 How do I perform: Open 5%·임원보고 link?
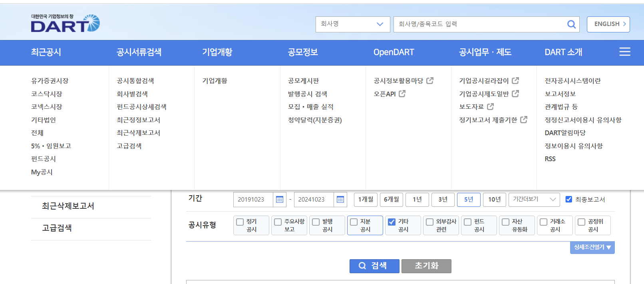coord(51,146)
